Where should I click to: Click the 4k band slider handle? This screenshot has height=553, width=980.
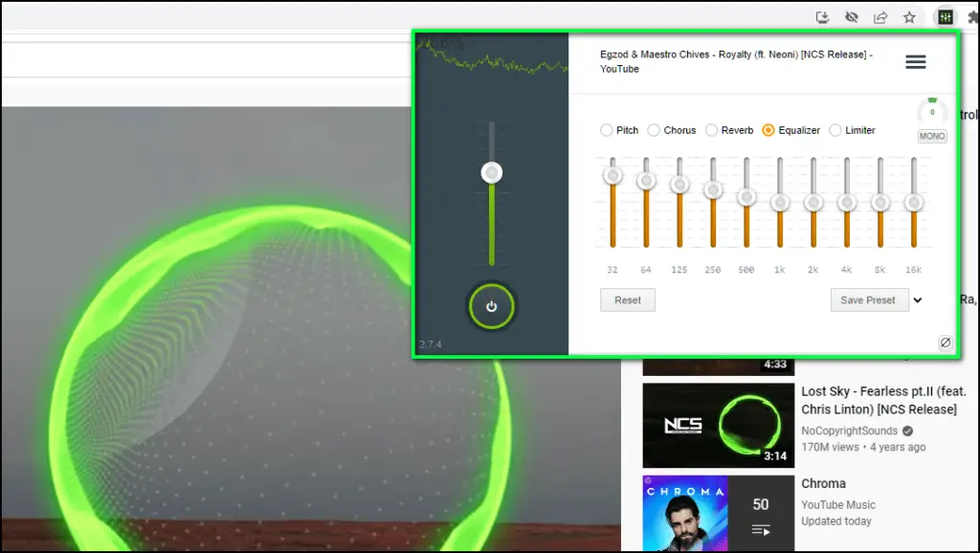(x=847, y=203)
